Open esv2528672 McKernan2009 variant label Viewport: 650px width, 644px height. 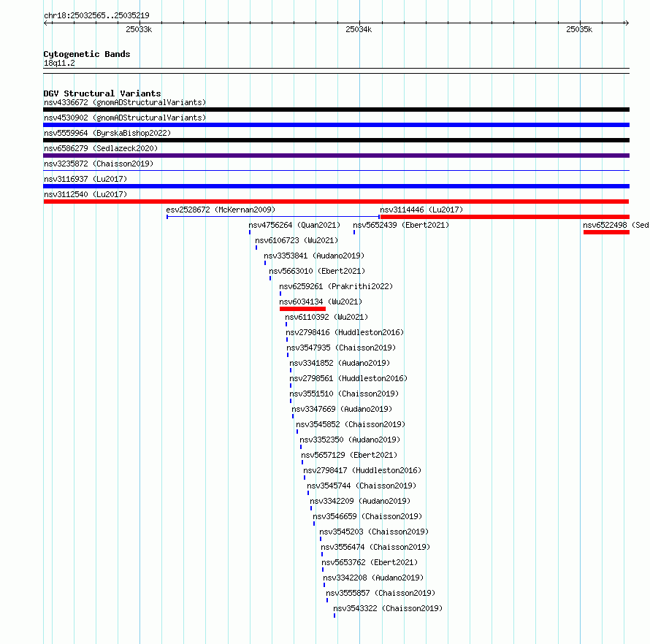221,210
